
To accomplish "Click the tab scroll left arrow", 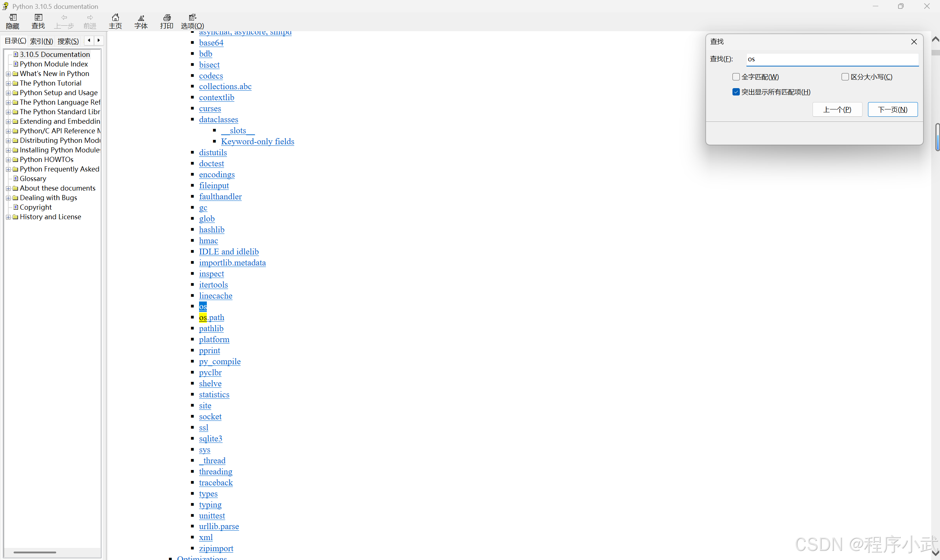I will pyautogui.click(x=89, y=40).
